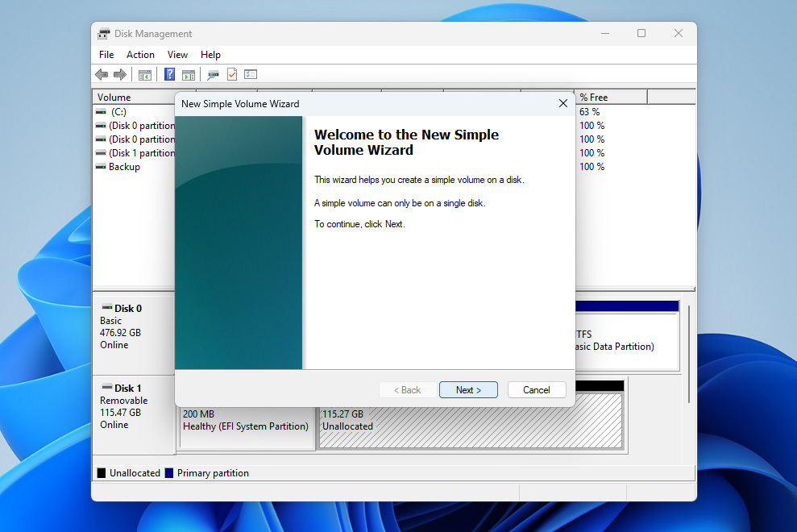Click Next in the wizard
797x532 pixels.
coord(468,389)
